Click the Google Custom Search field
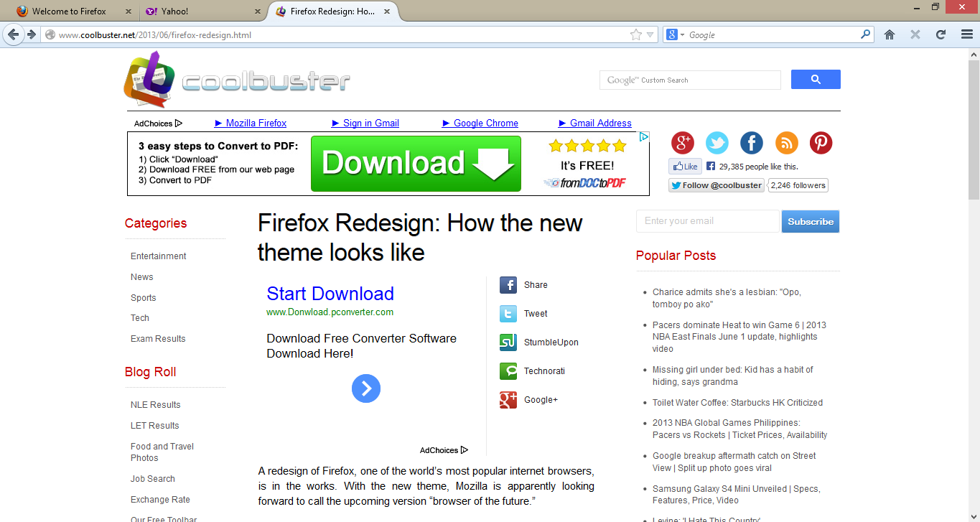Image resolution: width=980 pixels, height=522 pixels. point(690,80)
